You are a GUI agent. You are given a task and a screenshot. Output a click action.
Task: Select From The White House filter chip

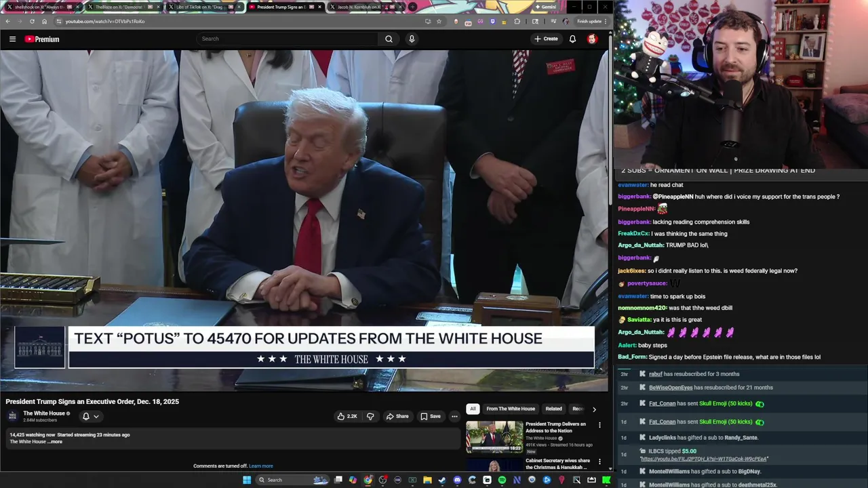pos(511,409)
